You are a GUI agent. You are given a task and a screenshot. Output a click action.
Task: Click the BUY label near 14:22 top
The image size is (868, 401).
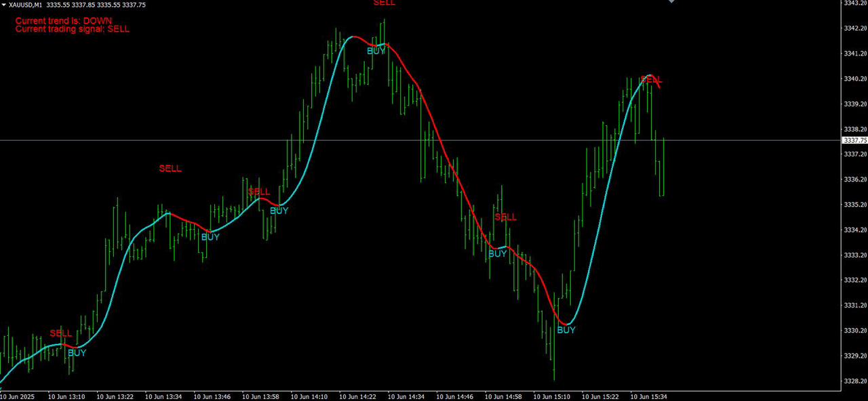point(376,51)
